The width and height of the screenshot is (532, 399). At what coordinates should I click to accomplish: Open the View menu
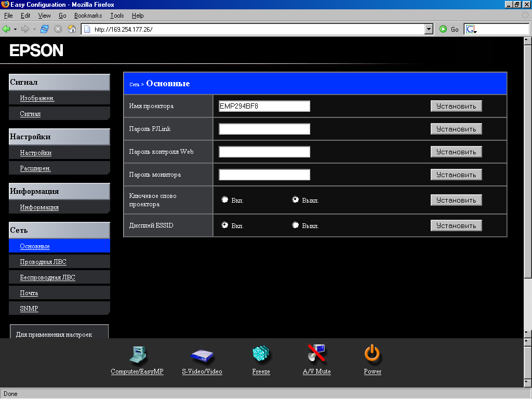pyautogui.click(x=45, y=16)
